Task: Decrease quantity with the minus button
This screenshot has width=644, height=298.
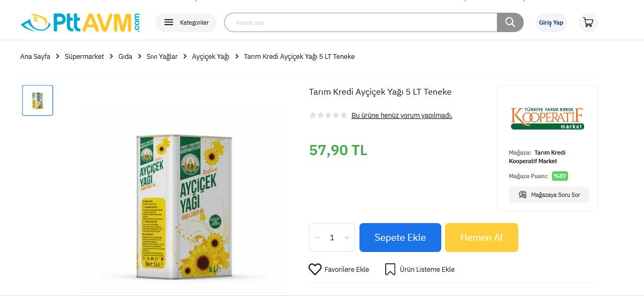Action: click(317, 238)
